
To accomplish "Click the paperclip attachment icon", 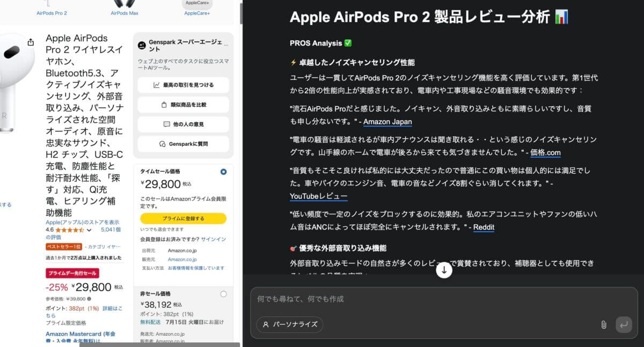I will point(603,324).
